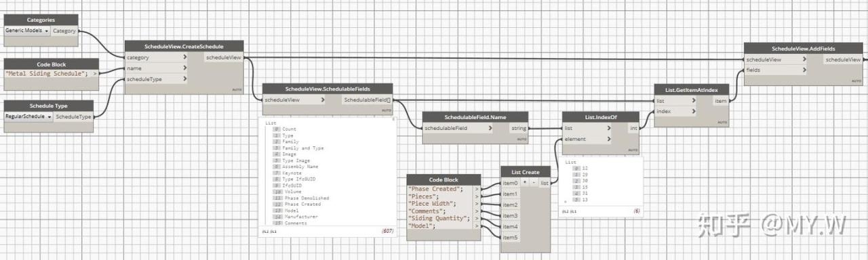Image resolution: width=868 pixels, height=260 pixels.
Task: Select the ScheduleView.SchedulableFields node title
Action: tap(328, 89)
